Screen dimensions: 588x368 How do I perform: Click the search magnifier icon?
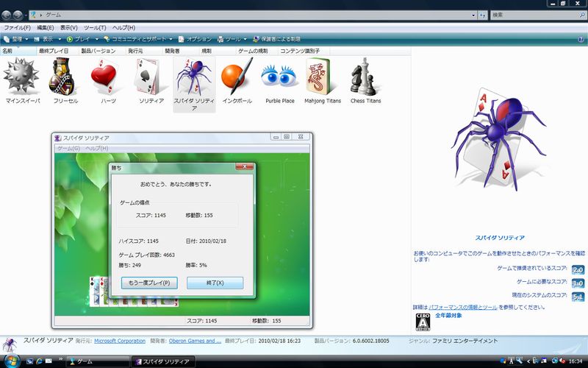click(x=582, y=15)
